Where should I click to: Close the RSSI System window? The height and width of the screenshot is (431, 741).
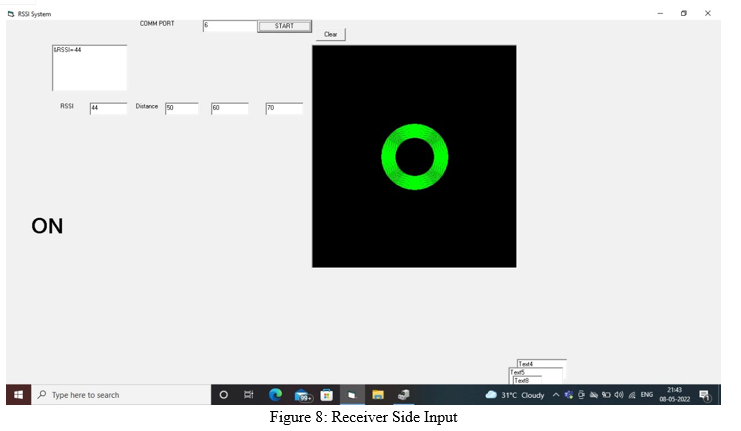[x=707, y=14]
